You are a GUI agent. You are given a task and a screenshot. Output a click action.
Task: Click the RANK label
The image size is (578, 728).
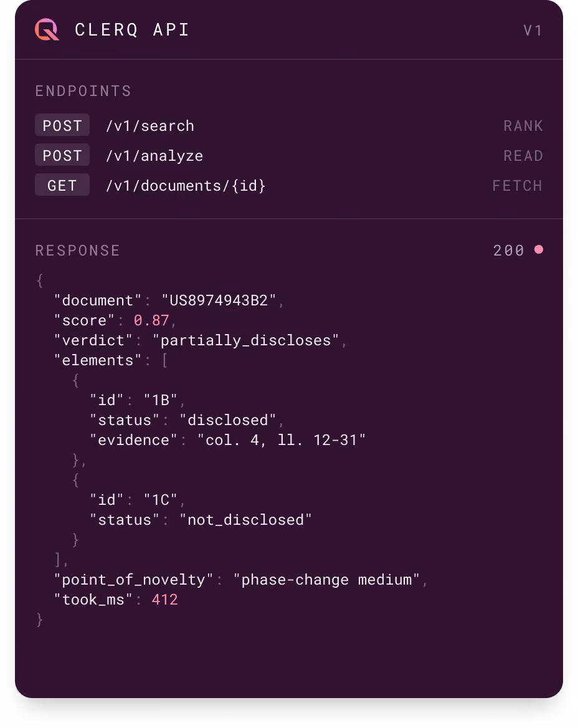pyautogui.click(x=523, y=126)
